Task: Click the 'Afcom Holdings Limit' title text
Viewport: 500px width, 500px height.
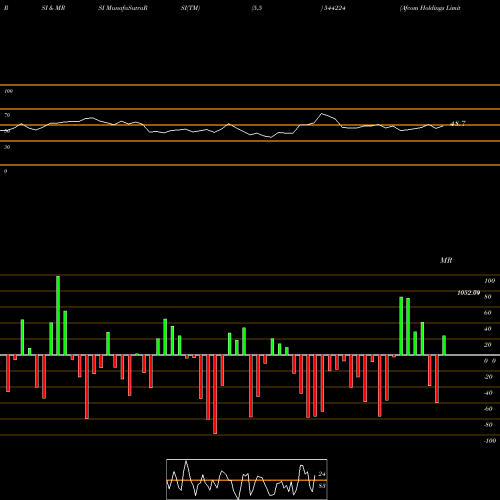Action: [x=430, y=8]
